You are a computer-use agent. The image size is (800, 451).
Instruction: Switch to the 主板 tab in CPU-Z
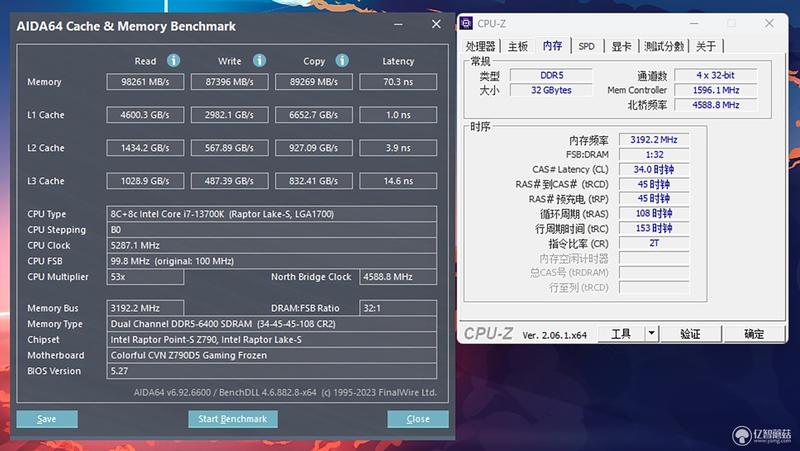click(x=518, y=46)
